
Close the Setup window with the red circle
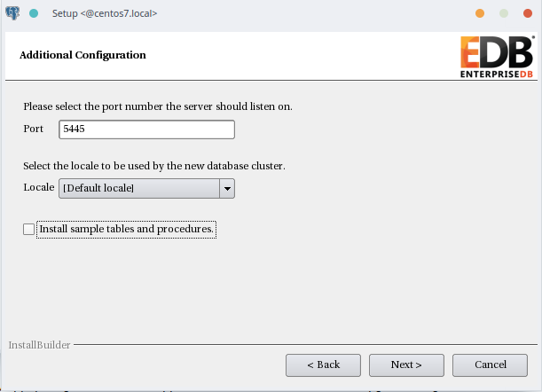tap(528, 13)
